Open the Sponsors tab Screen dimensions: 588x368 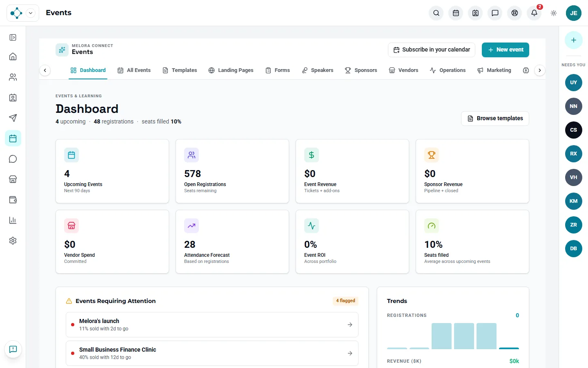click(x=361, y=70)
